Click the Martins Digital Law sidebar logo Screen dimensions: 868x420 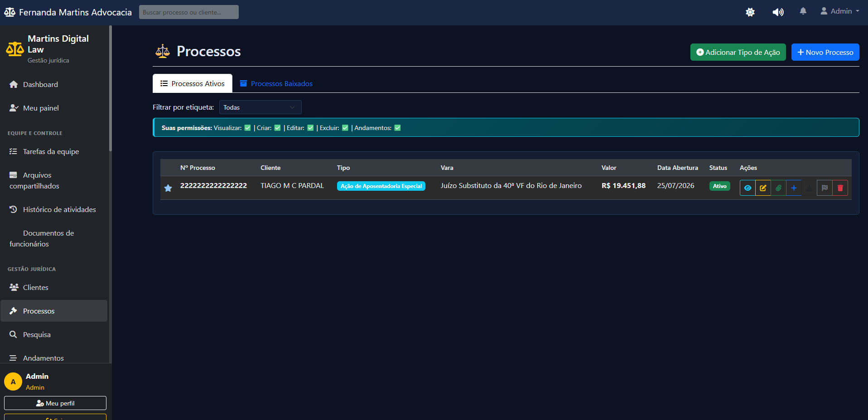15,49
